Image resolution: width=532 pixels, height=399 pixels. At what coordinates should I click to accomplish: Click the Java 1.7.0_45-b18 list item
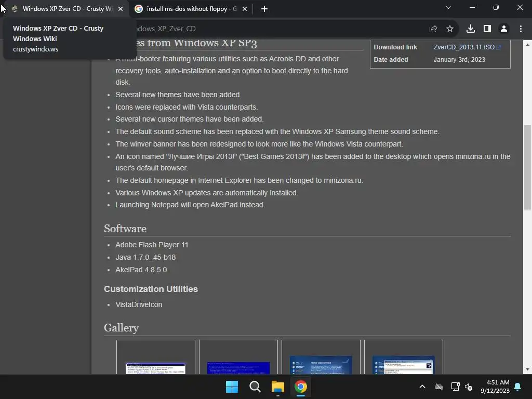tap(145, 257)
